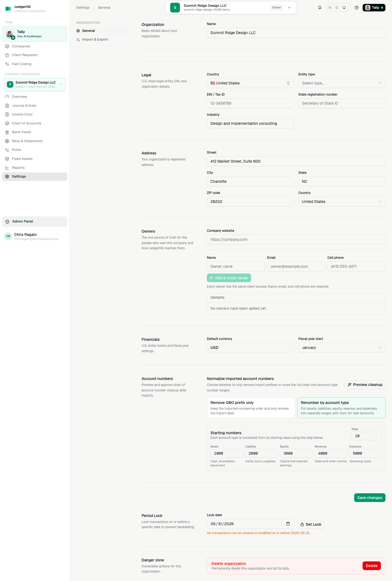This screenshot has height=581, width=392.
Task: Open Tally AI bookkeeper card
Action: (x=35, y=34)
